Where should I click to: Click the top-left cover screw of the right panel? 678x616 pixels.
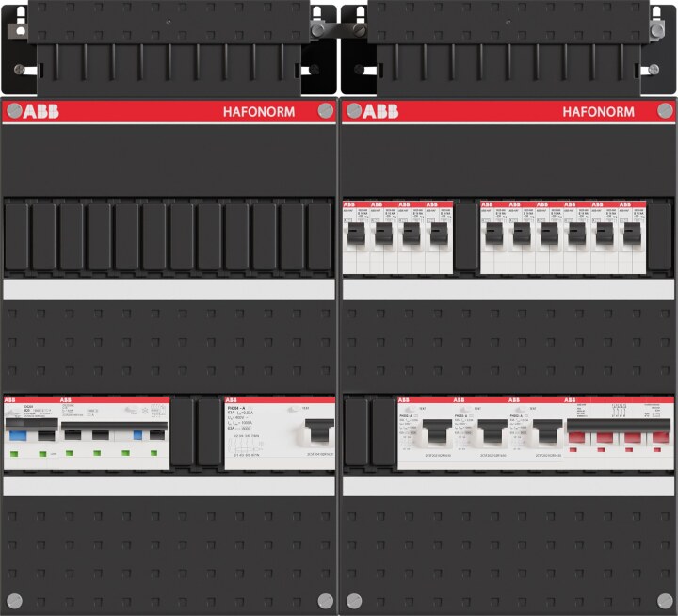(354, 111)
